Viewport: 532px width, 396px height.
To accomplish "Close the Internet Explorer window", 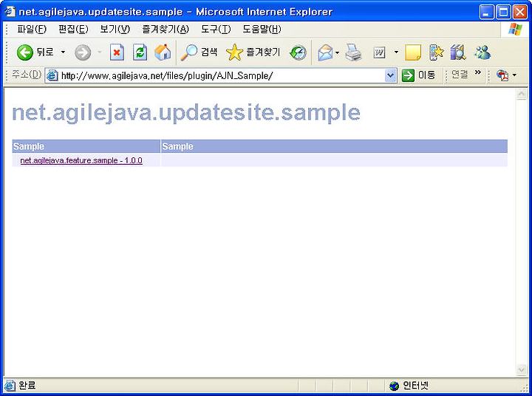I will [x=519, y=13].
